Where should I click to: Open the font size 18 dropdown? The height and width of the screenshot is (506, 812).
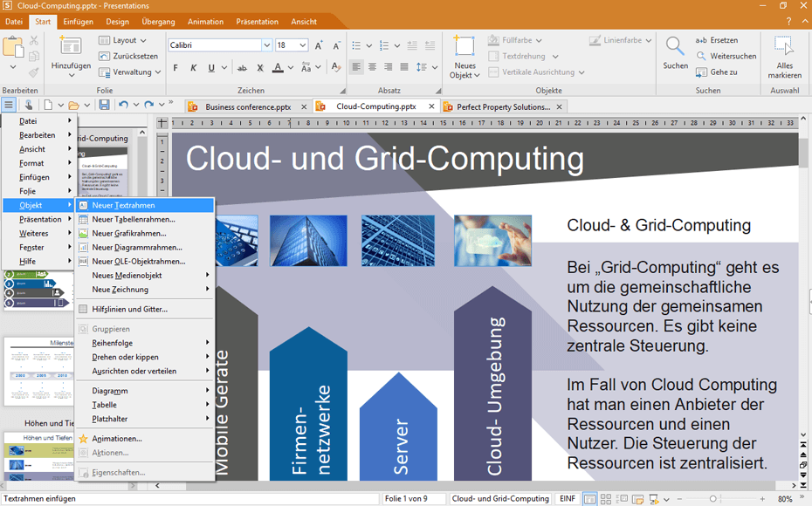pos(304,45)
